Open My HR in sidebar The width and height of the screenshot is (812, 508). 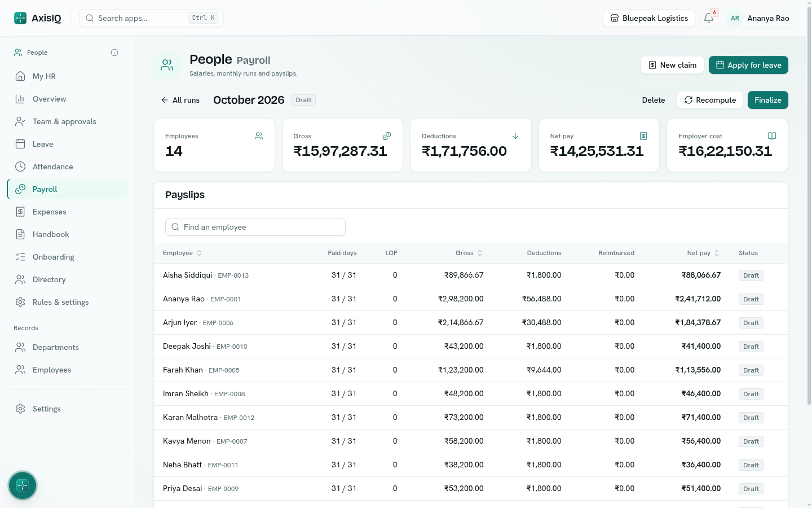[67, 76]
